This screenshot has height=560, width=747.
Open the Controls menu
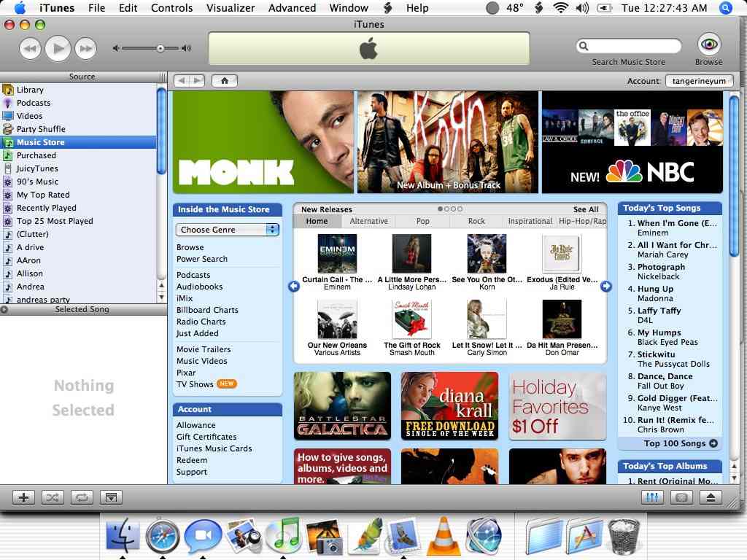coord(171,8)
